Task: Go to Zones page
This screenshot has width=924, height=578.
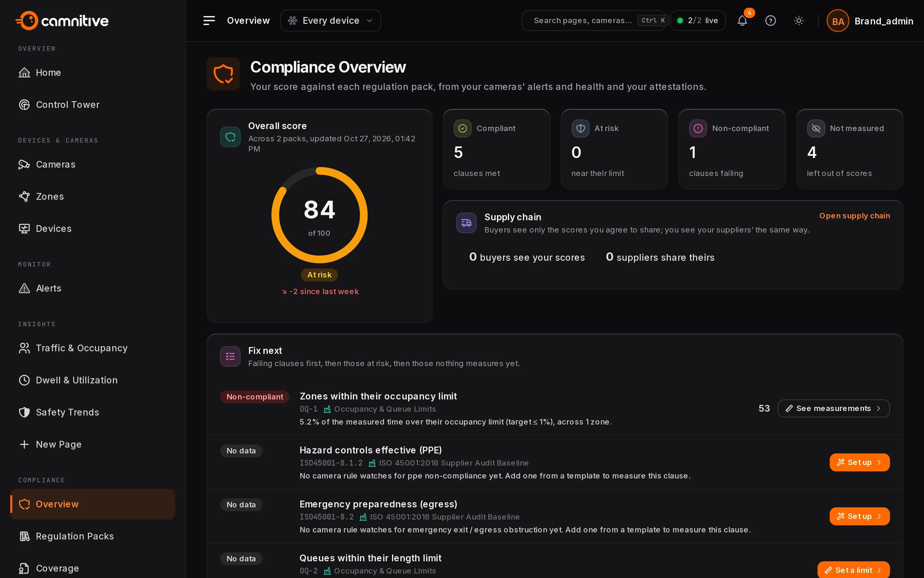Action: pos(92,197)
